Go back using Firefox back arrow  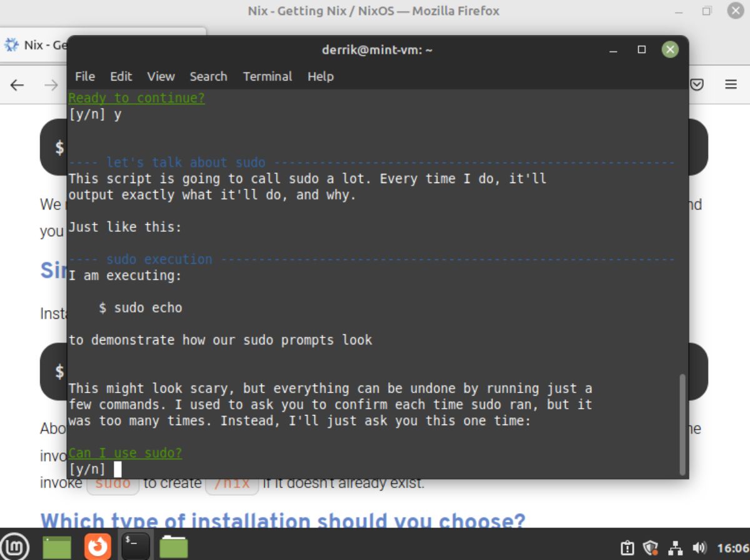17,85
